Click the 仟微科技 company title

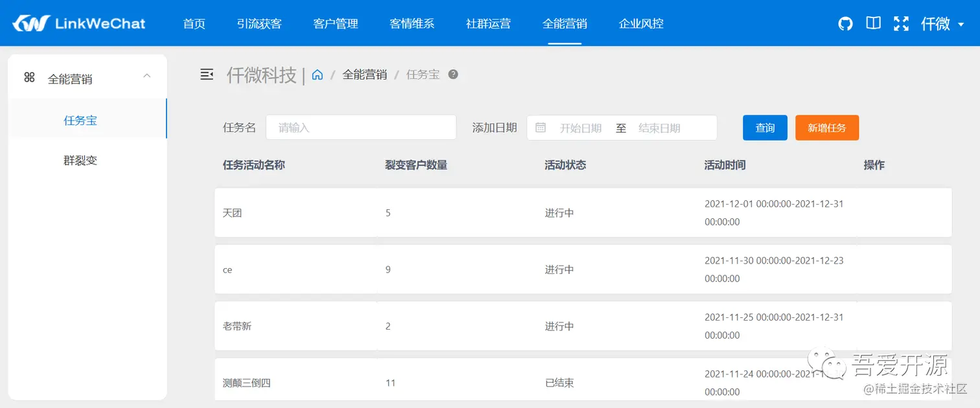click(x=261, y=75)
